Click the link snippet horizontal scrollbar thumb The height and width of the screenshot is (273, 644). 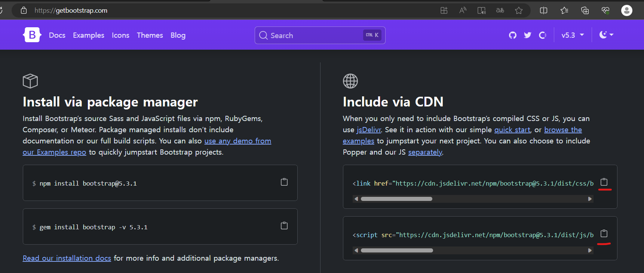pyautogui.click(x=396, y=199)
